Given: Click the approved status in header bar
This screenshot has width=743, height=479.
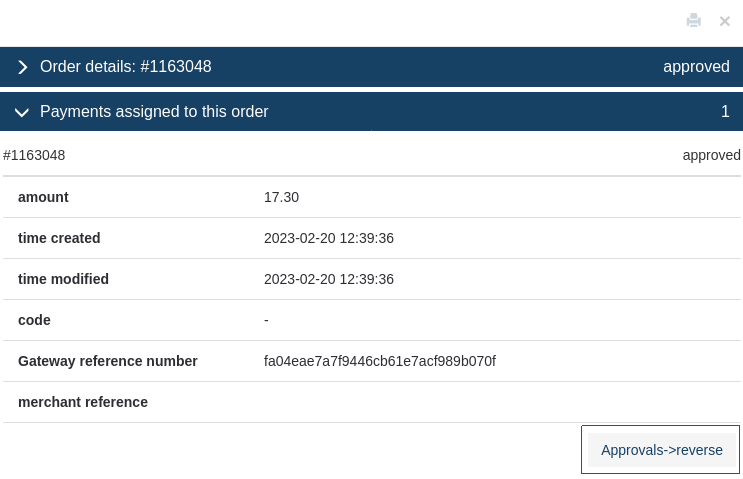Looking at the screenshot, I should coord(696,67).
